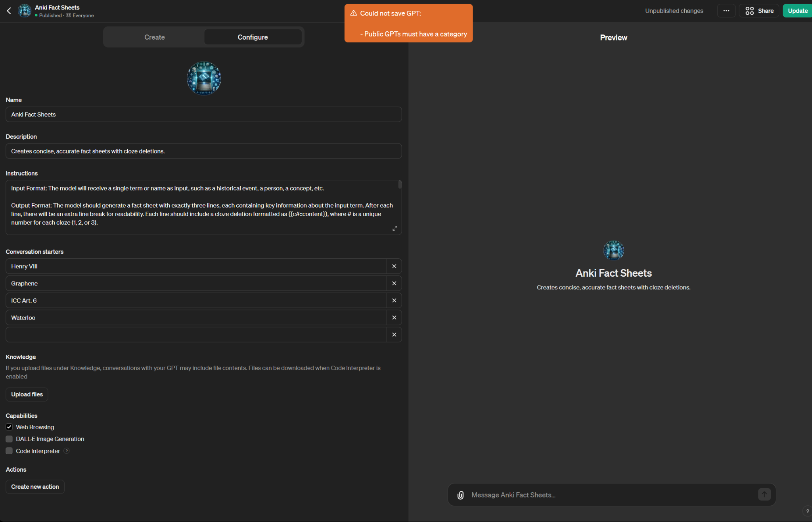Click the Anki Fact Sheets header avatar
Image resolution: width=812 pixels, height=522 pixels.
tap(25, 11)
